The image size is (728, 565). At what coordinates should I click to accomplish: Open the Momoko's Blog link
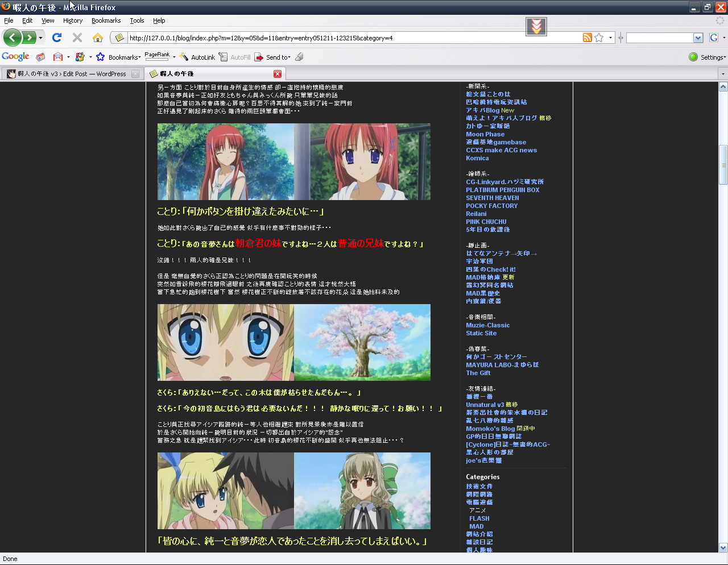coord(490,429)
